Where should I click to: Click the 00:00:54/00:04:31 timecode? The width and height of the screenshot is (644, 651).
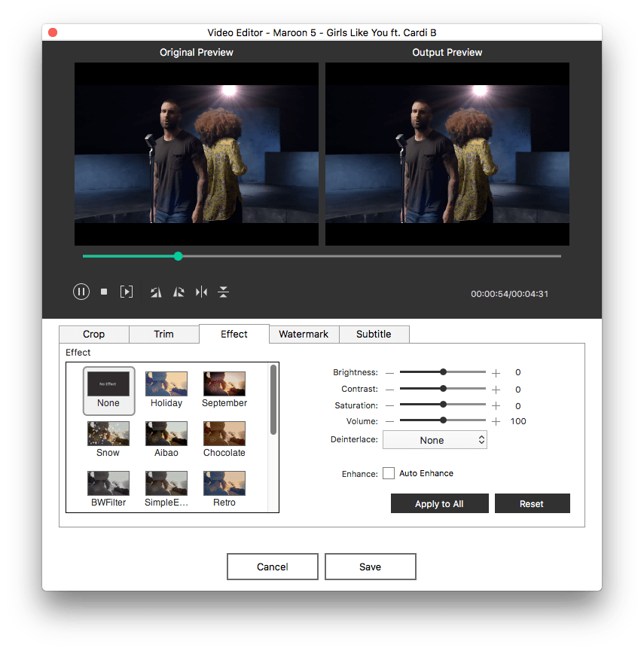click(510, 294)
